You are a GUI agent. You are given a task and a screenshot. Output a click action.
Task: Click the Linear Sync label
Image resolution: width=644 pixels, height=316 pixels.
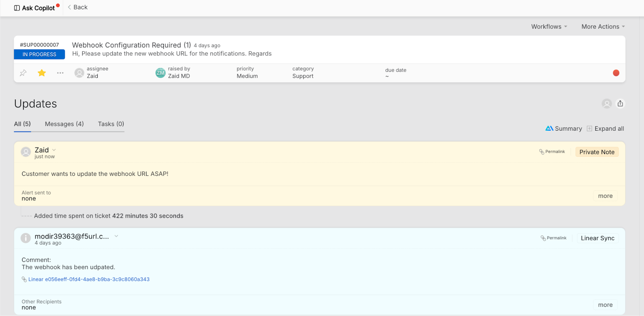[598, 238]
